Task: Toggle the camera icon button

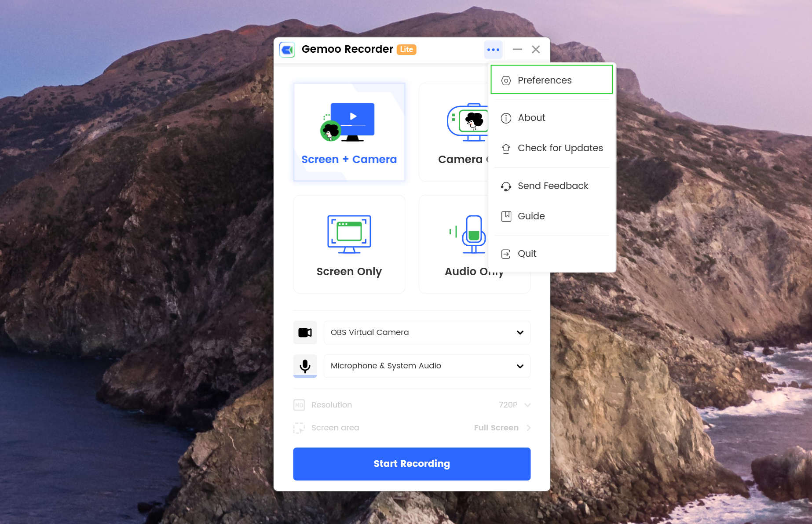Action: 305,332
